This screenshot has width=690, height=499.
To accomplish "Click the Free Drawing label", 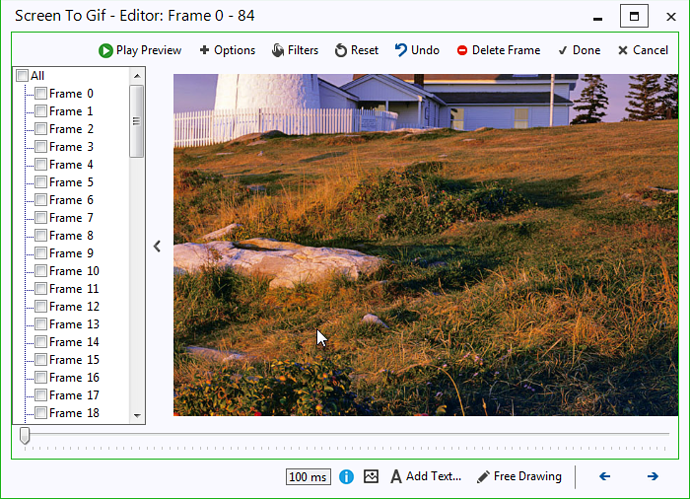I will [528, 477].
